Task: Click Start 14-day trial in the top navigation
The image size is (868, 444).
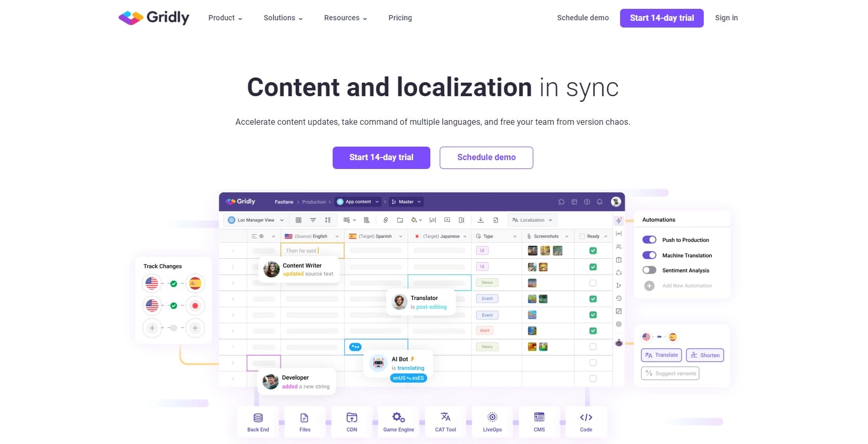Action: (662, 18)
